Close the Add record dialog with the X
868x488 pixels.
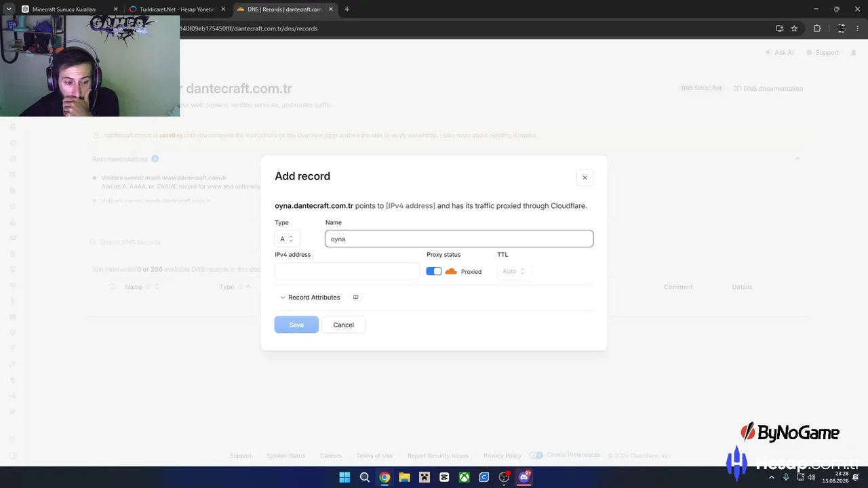[x=585, y=178]
